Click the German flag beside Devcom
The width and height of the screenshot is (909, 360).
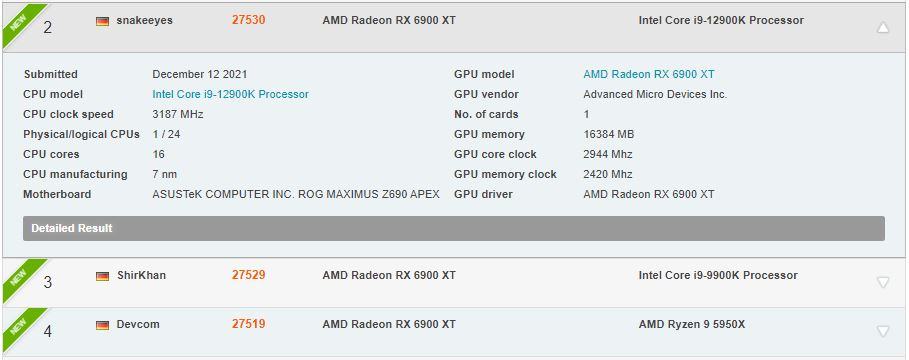click(x=103, y=326)
